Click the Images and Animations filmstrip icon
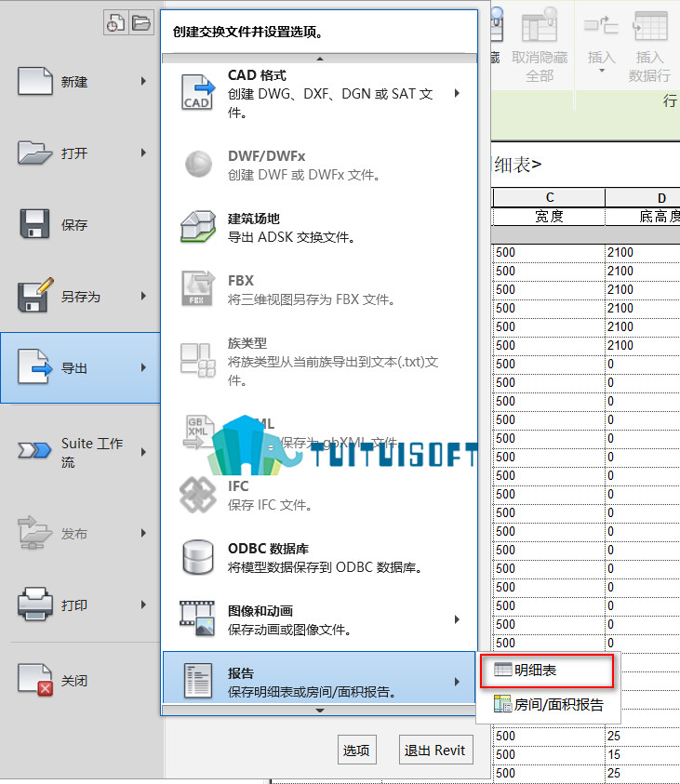Screen dimensions: 680x784 pos(197,619)
